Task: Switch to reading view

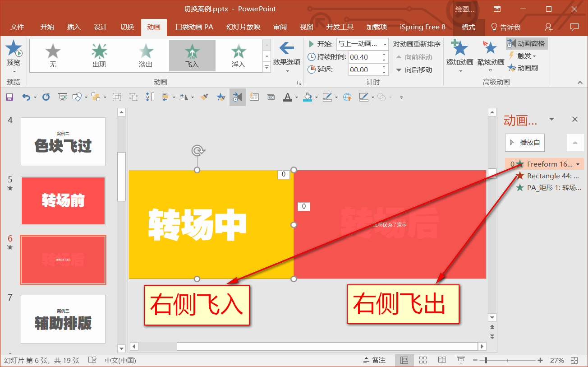Action: click(442, 360)
